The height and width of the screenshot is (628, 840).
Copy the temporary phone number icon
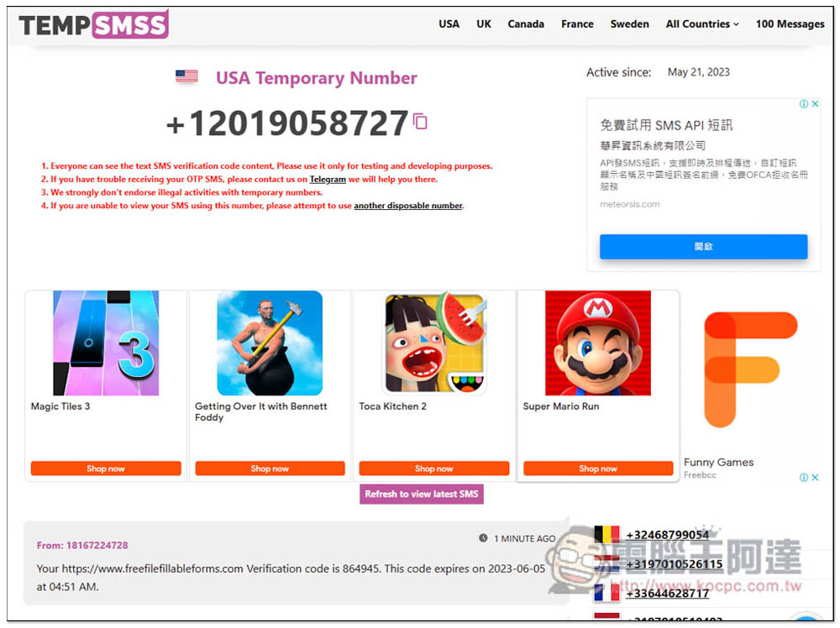pos(421,122)
